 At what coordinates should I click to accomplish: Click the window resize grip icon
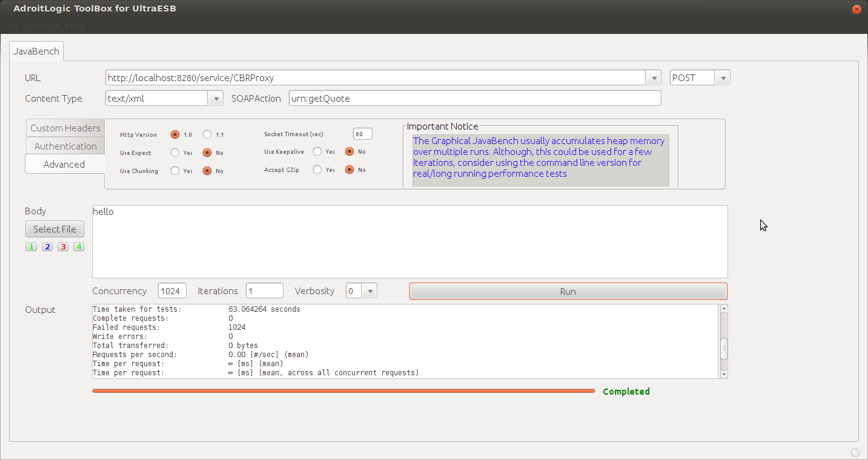pos(855,453)
